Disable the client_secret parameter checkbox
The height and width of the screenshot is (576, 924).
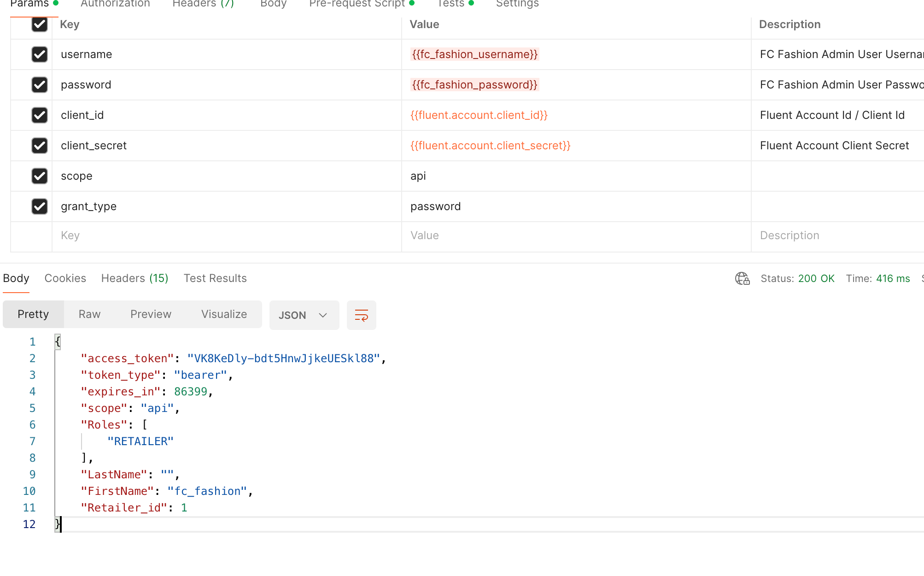(40, 146)
